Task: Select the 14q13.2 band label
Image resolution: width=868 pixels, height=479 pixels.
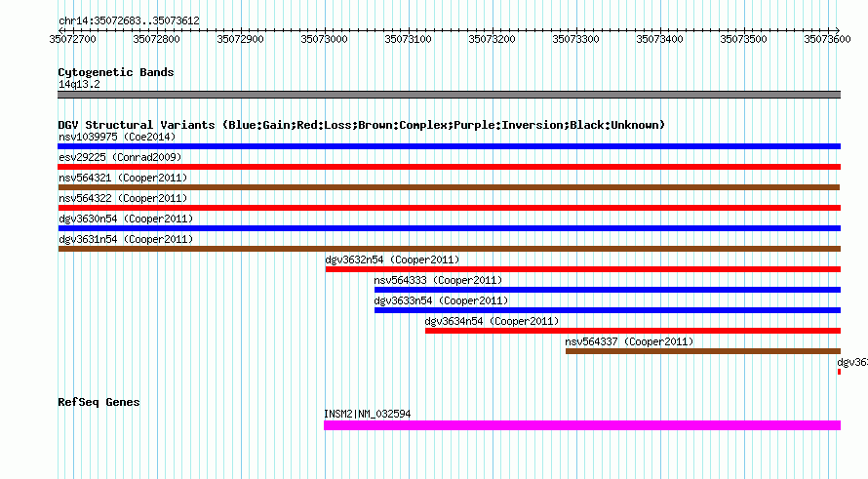Action: [79, 84]
